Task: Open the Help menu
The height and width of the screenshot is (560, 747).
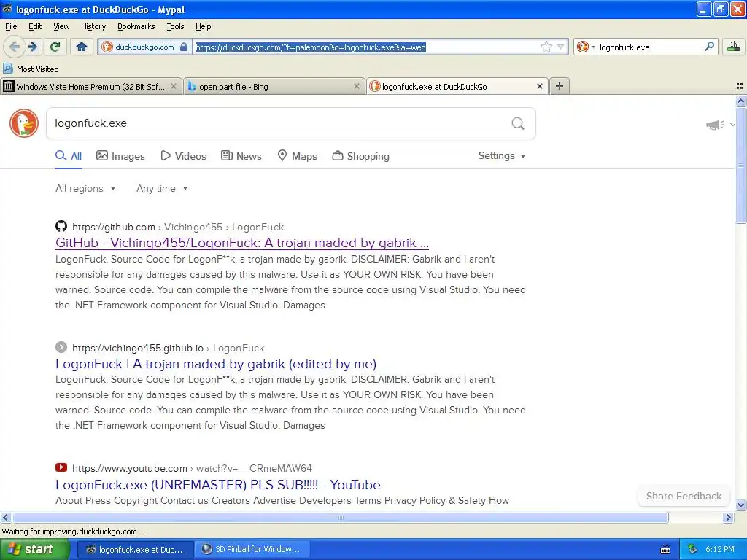Action: (204, 27)
